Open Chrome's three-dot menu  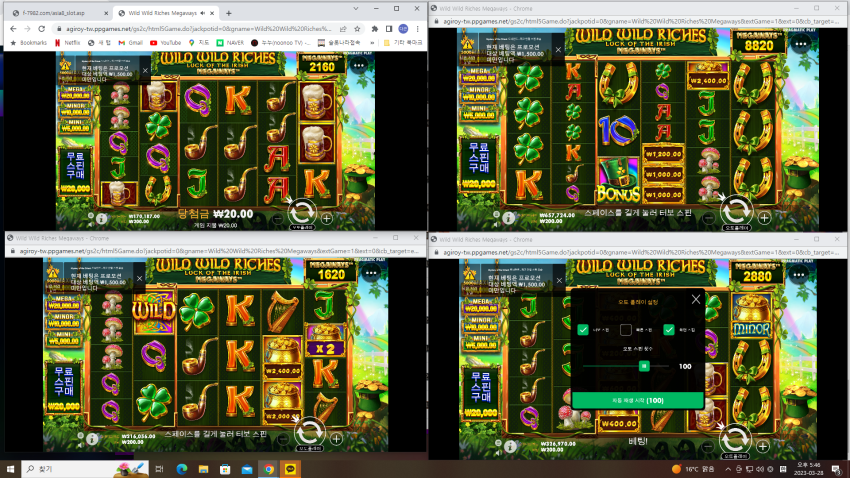click(x=417, y=29)
